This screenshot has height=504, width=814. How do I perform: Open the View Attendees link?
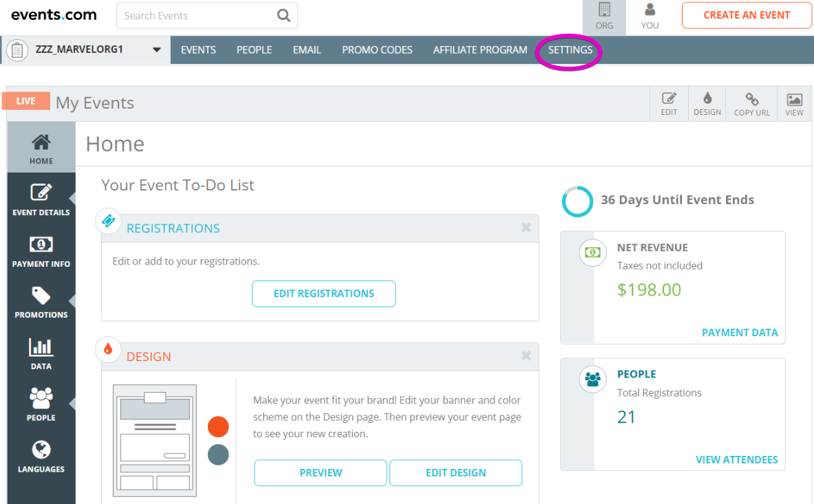tap(737, 460)
